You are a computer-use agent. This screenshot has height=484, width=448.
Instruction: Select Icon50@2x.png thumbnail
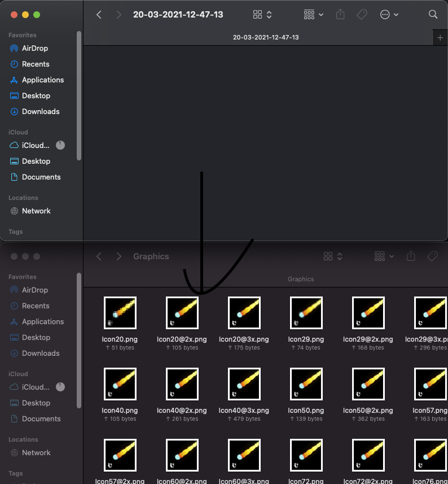pyautogui.click(x=368, y=383)
